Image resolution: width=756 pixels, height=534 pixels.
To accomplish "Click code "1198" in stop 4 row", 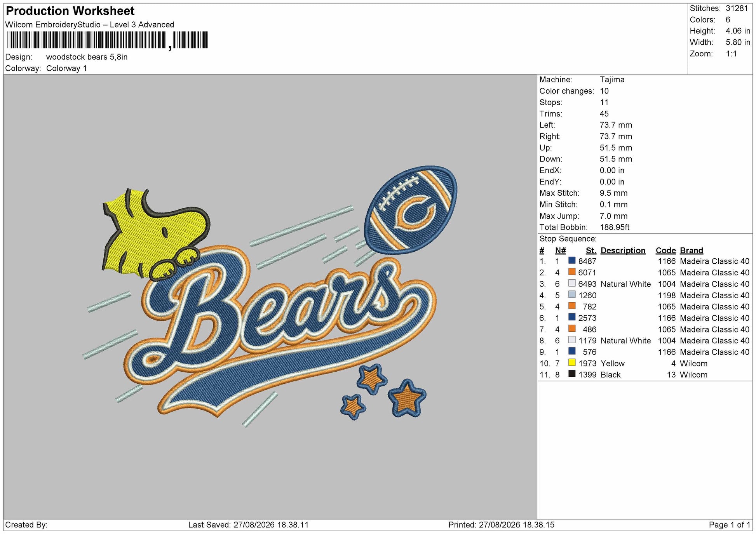I will pos(667,296).
